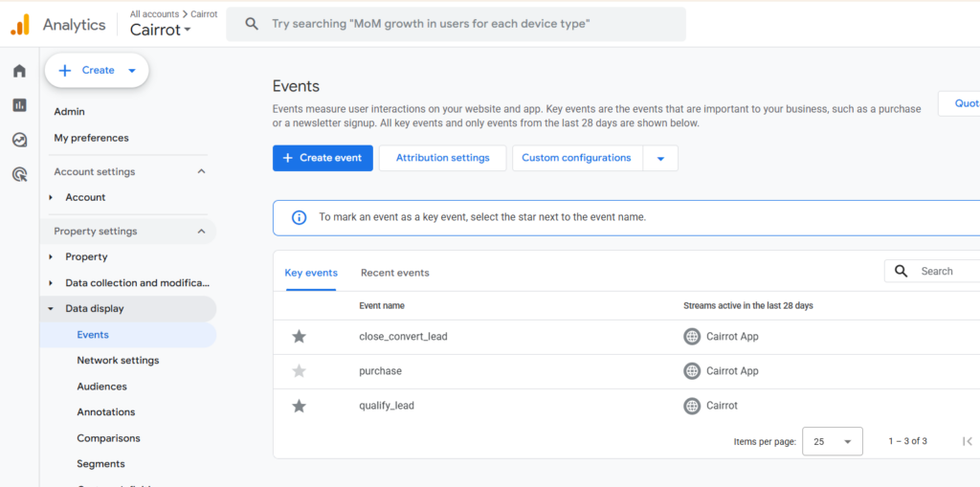The height and width of the screenshot is (487, 980).
Task: Click the qualify_lead event name
Action: [387, 406]
